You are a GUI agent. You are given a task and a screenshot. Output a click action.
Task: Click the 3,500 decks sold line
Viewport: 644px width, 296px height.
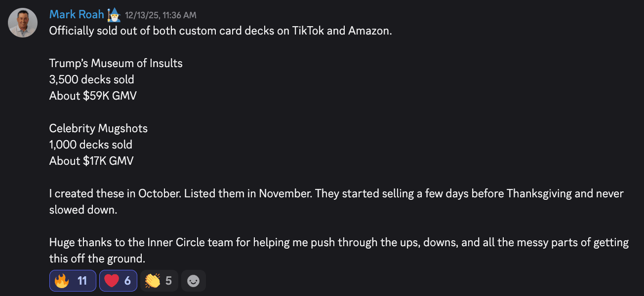pos(91,79)
